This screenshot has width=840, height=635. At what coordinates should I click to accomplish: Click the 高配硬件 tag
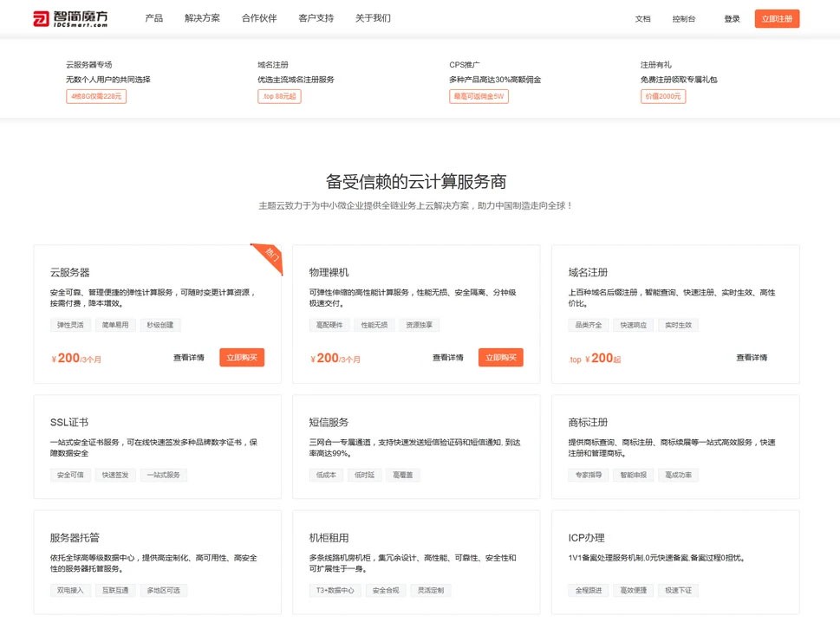[329, 325]
